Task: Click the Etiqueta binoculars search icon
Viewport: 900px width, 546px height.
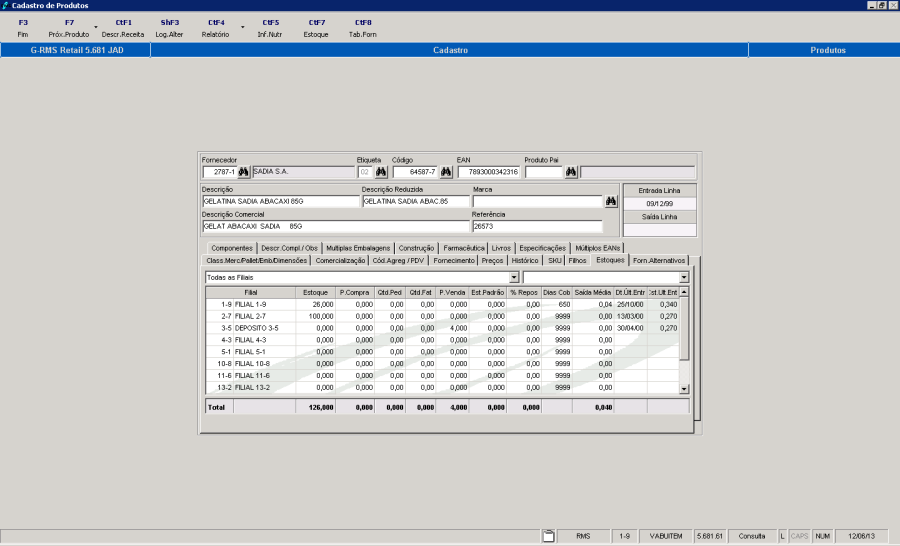Action: (381, 172)
